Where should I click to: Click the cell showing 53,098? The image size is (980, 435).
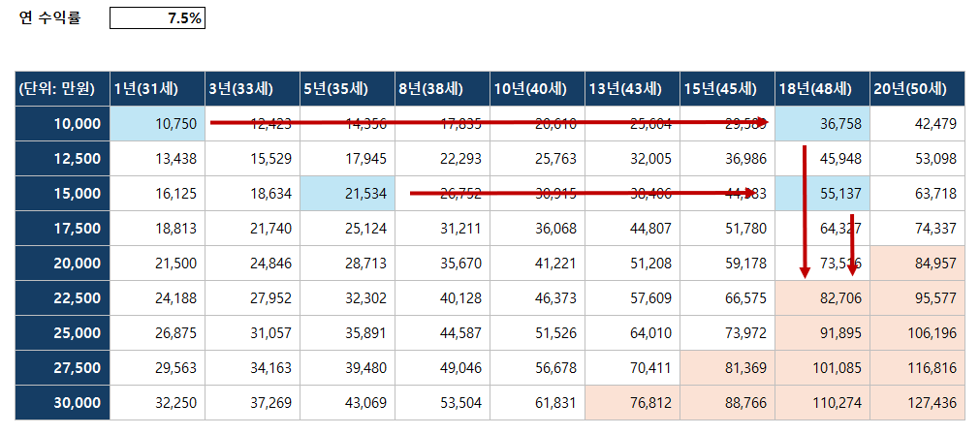[x=918, y=159]
